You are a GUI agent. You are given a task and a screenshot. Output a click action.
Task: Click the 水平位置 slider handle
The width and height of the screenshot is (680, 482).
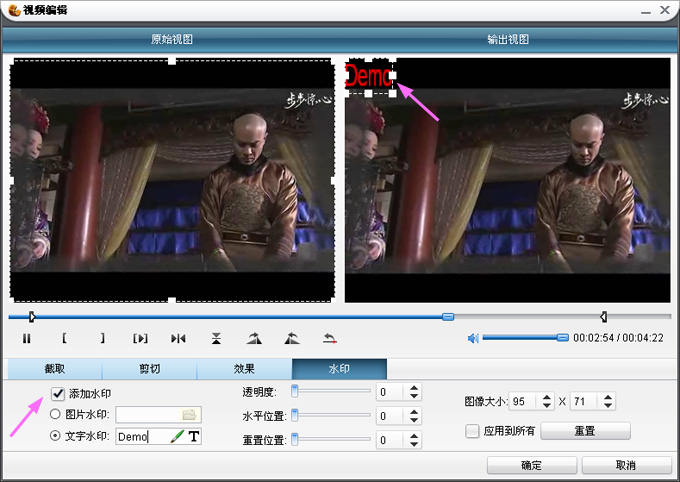coord(295,415)
